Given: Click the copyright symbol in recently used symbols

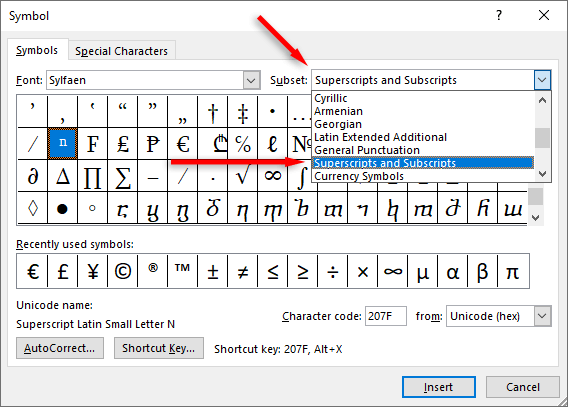Looking at the screenshot, I should pyautogui.click(x=123, y=271).
